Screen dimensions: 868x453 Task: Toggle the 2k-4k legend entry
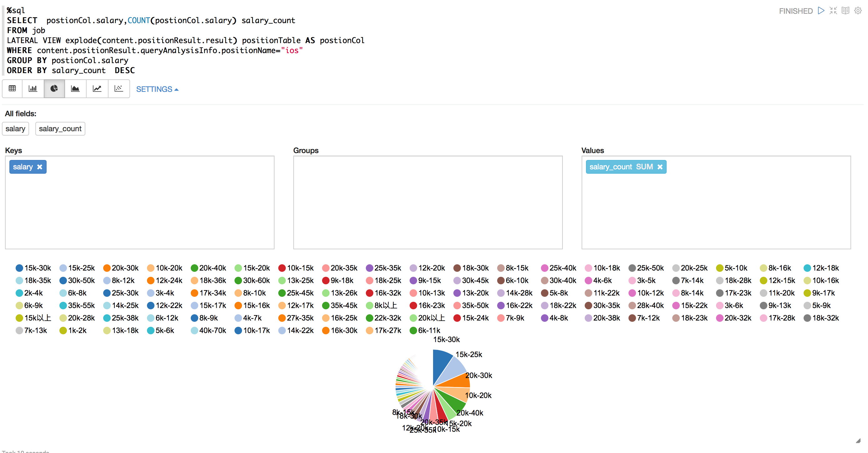click(x=29, y=293)
